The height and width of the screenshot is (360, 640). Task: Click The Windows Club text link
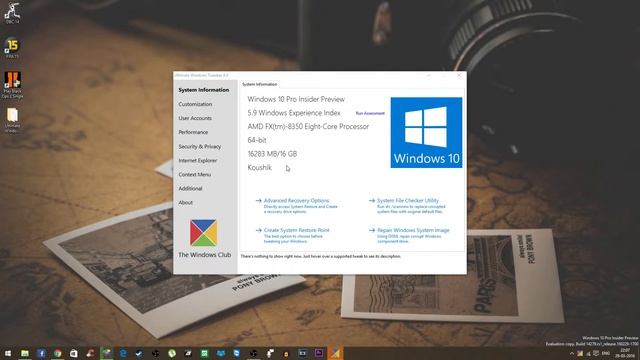coord(204,255)
